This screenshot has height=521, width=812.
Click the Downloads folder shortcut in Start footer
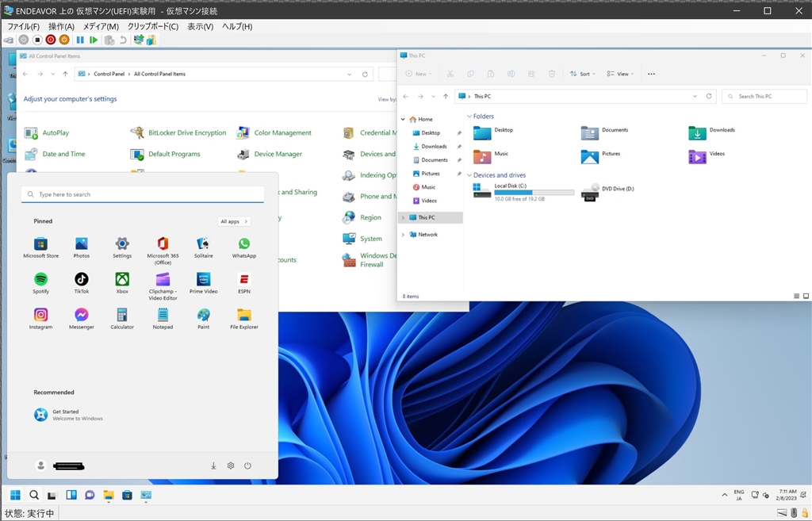(213, 465)
